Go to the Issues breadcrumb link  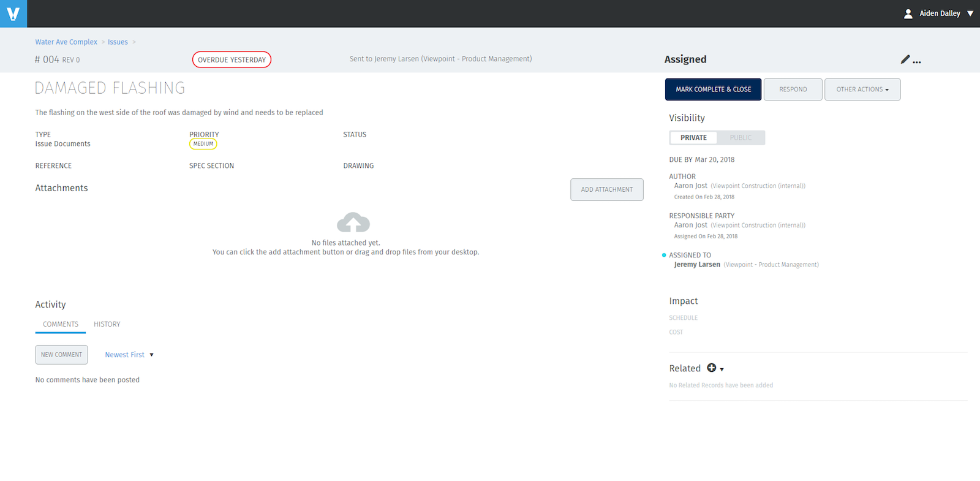click(118, 42)
